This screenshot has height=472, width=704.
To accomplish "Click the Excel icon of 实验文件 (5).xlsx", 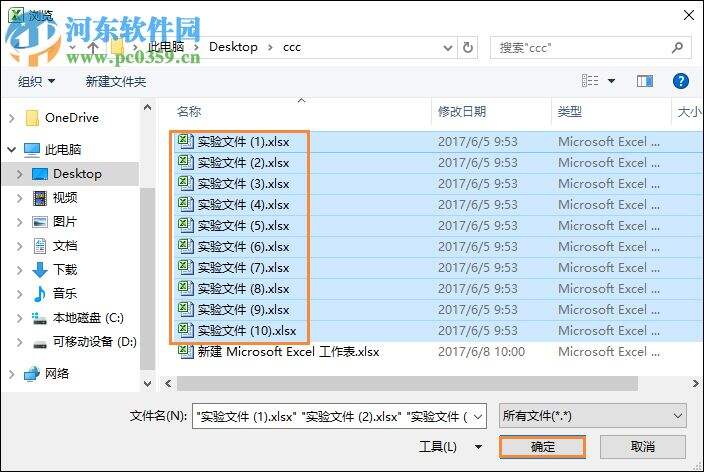I will (x=185, y=225).
